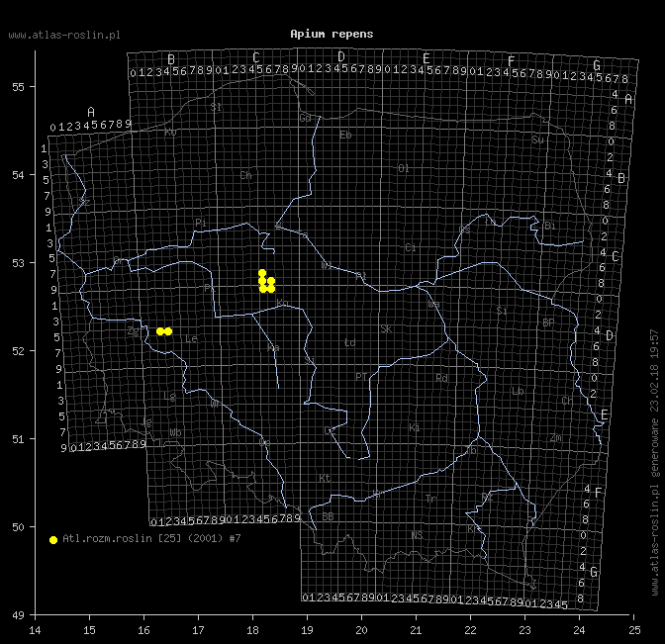Viewport: 665px width, 644px height.
Task: Click longitude label 23 on the bottom axis
Action: pos(525,630)
